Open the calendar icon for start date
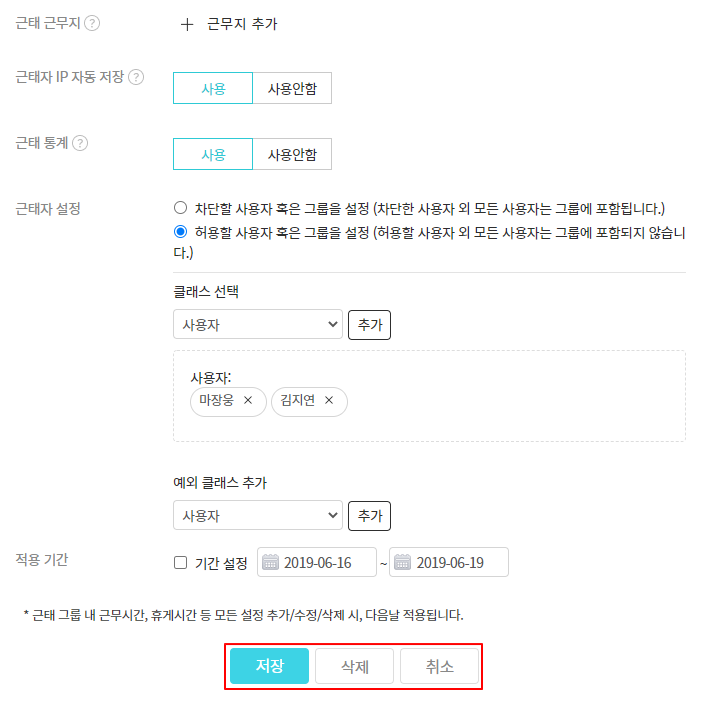The width and height of the screenshot is (707, 710). [270, 562]
